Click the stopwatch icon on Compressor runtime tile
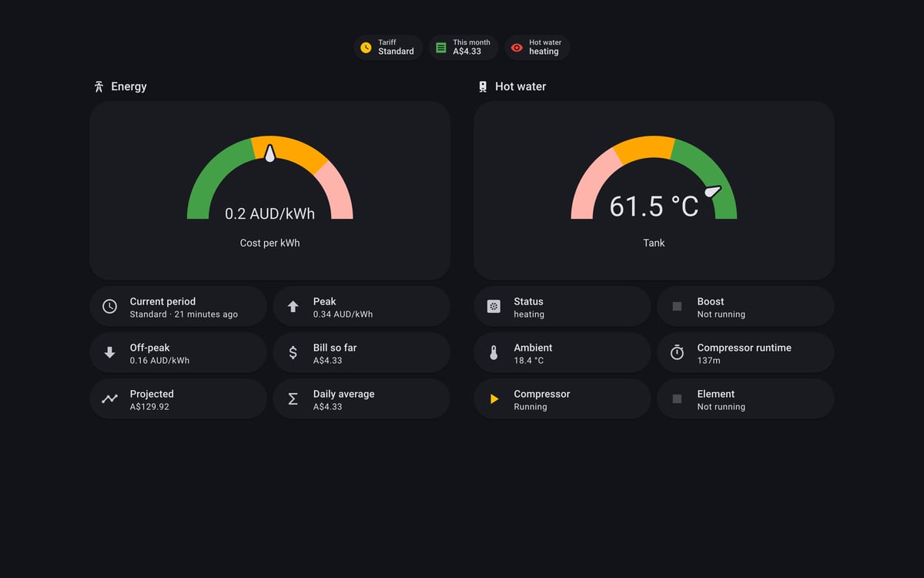This screenshot has height=578, width=924. click(677, 352)
